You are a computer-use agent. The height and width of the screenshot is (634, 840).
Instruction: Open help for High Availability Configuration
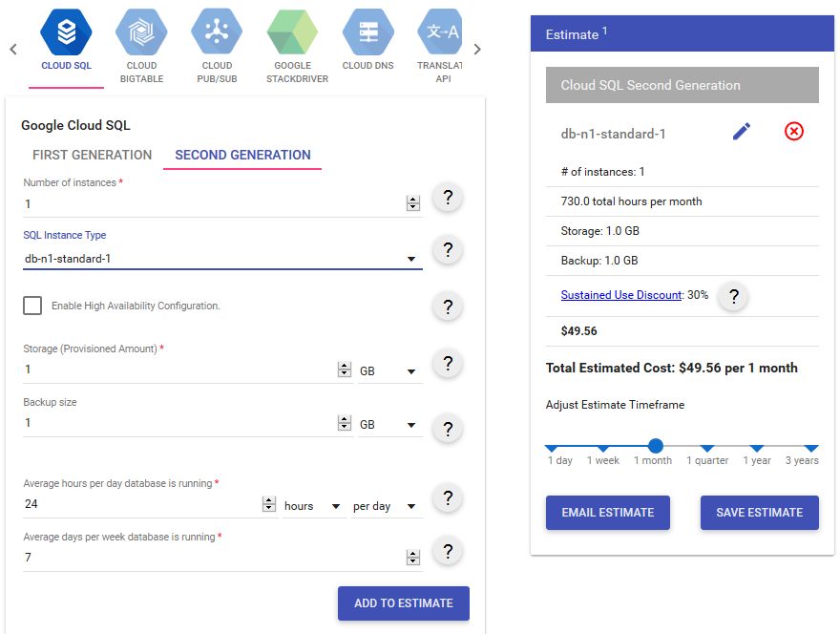coord(448,306)
